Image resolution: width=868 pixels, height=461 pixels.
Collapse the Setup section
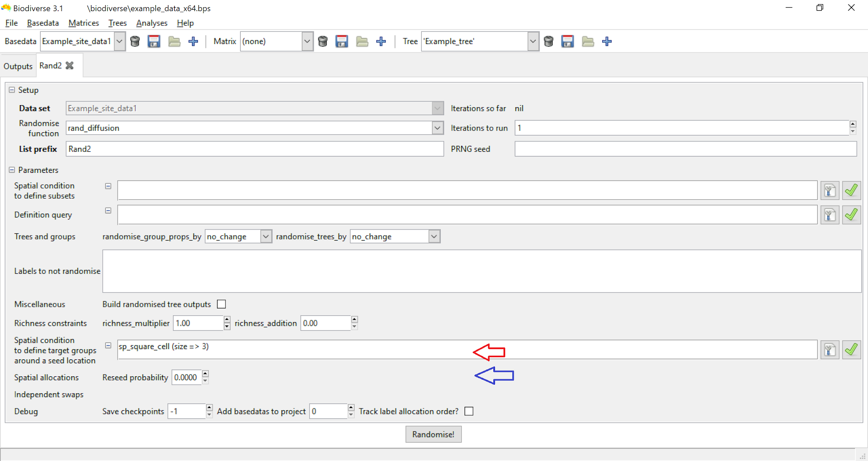pos(11,90)
